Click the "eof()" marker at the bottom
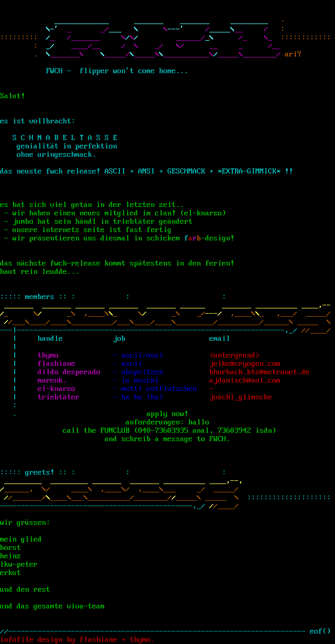This screenshot has height=644, width=335. tap(320, 631)
